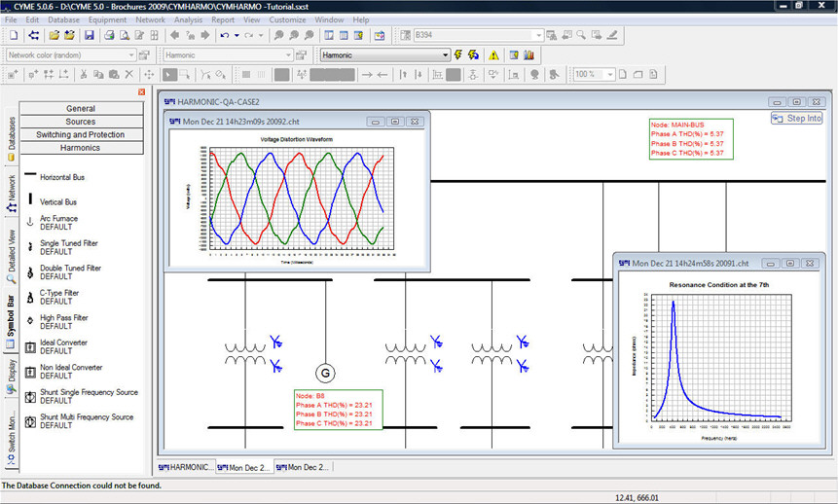Click the Run analysis lightning bolt icon
This screenshot has width=838, height=504.
pyautogui.click(x=457, y=55)
